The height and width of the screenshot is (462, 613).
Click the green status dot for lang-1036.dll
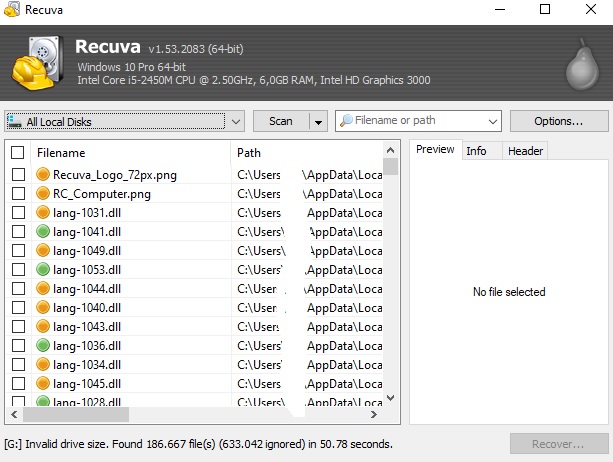pyautogui.click(x=43, y=345)
